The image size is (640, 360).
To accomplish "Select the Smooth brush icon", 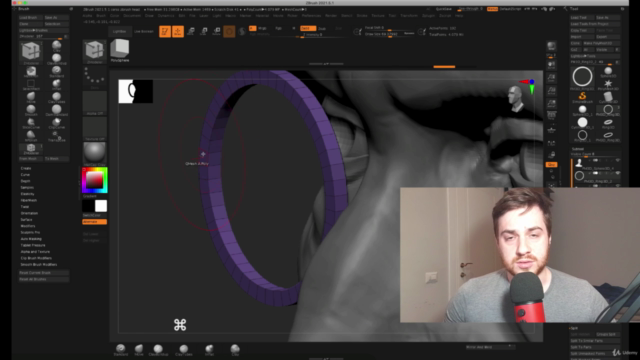I will coord(31,110).
